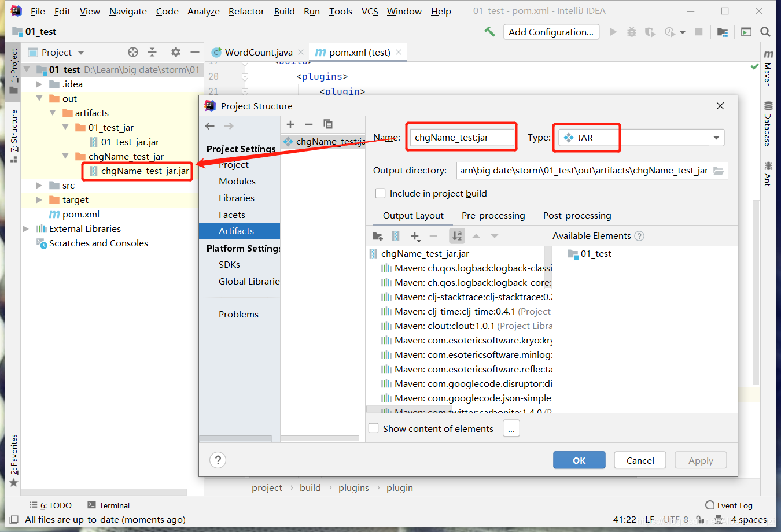Screen dimensions: 781x532
Task: Browse output directory folder icon
Action: 719,171
